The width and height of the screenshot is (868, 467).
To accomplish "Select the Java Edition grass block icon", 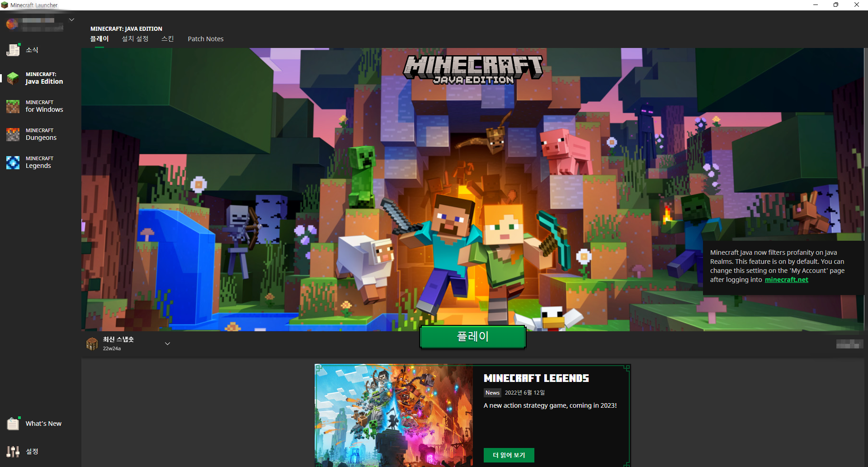I will point(13,78).
